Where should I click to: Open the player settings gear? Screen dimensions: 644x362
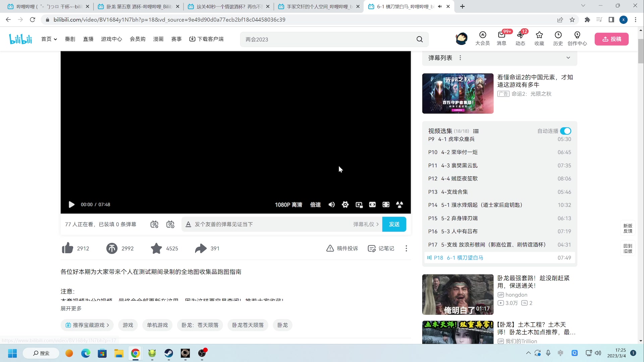(345, 204)
